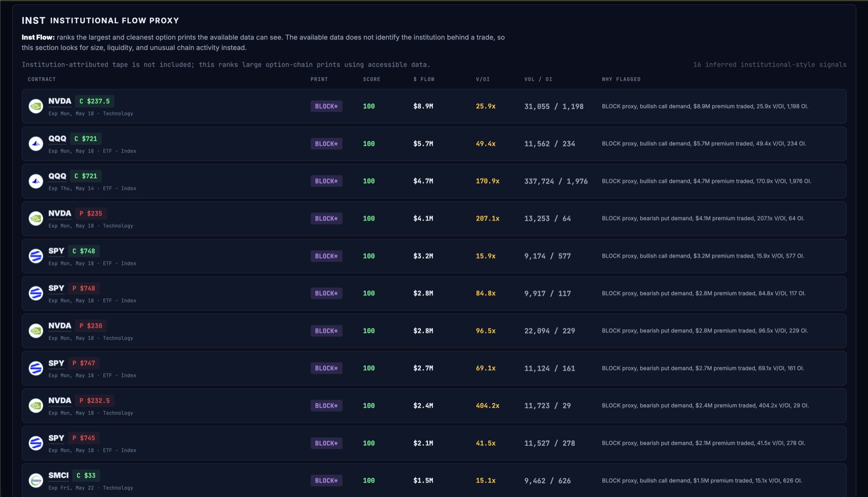Viewport: 868px width, 497px height.
Task: Open the SMCI ticker link
Action: pyautogui.click(x=58, y=475)
